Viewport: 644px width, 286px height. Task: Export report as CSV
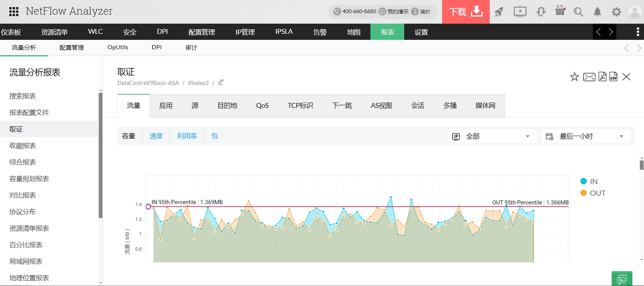click(x=613, y=77)
